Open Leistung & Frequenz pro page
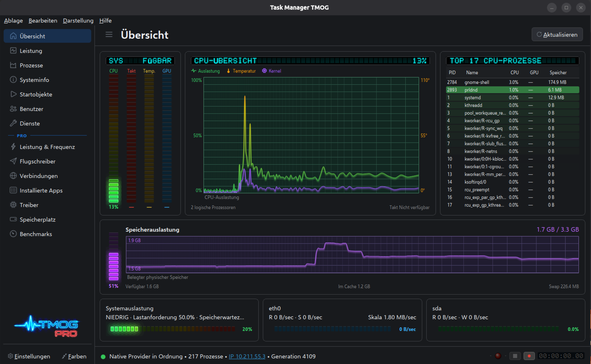This screenshot has height=364, width=591. [x=47, y=147]
